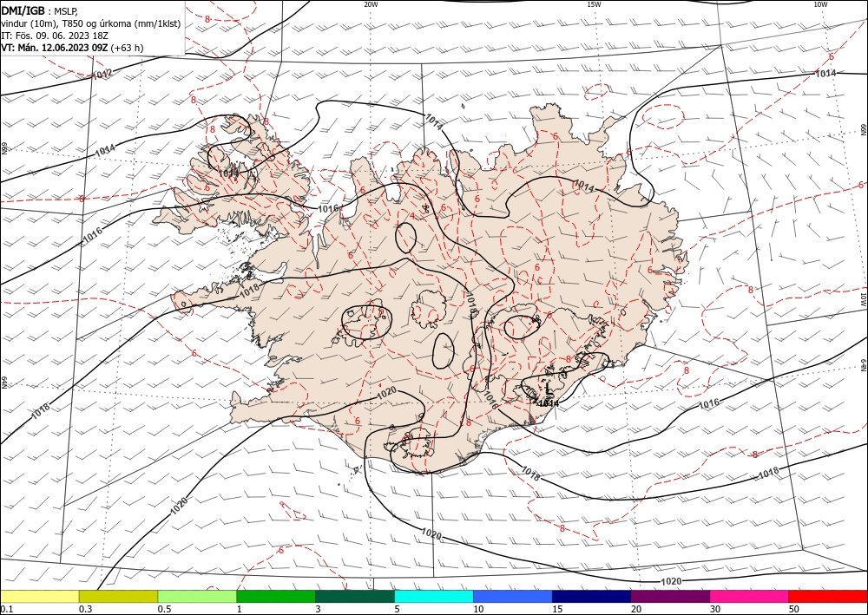The width and height of the screenshot is (868, 615).
Task: Click the '20W' longitude label
Action: (x=371, y=4)
